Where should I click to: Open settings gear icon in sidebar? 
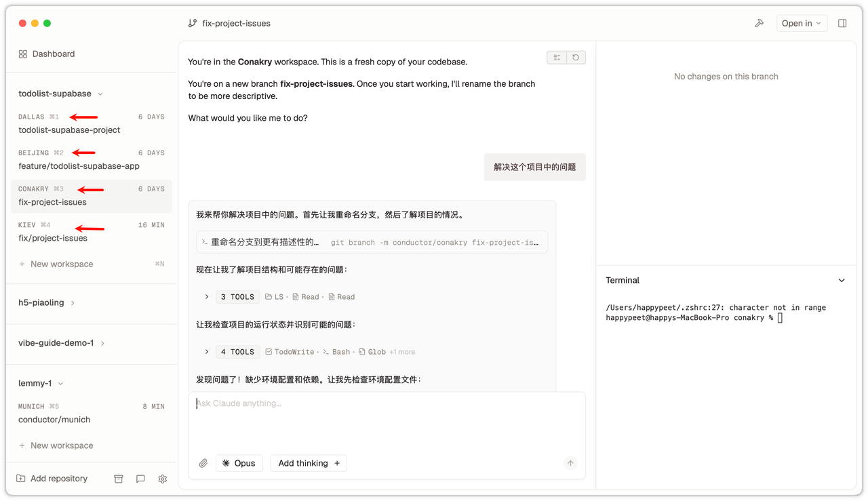(x=163, y=479)
